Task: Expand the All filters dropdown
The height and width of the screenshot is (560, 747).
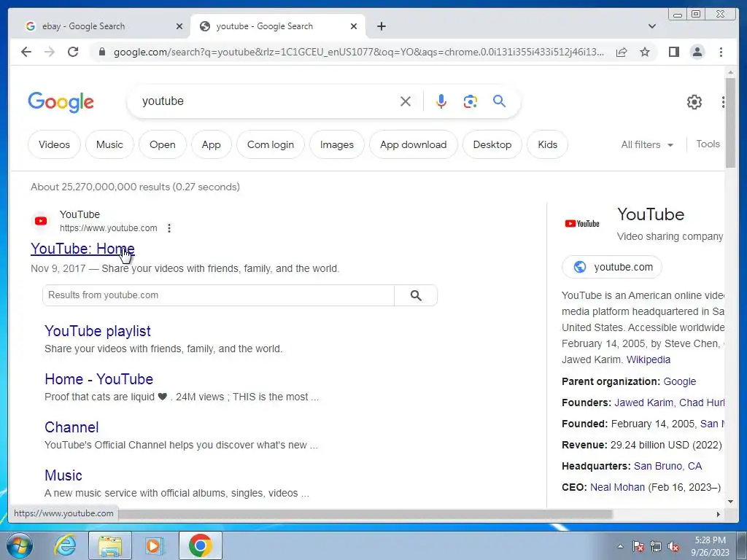Action: pyautogui.click(x=647, y=144)
